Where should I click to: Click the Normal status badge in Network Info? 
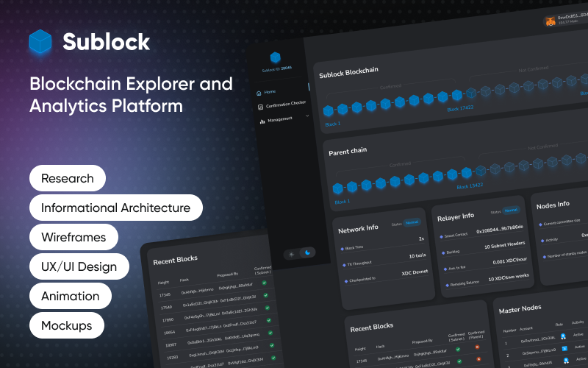pyautogui.click(x=412, y=222)
